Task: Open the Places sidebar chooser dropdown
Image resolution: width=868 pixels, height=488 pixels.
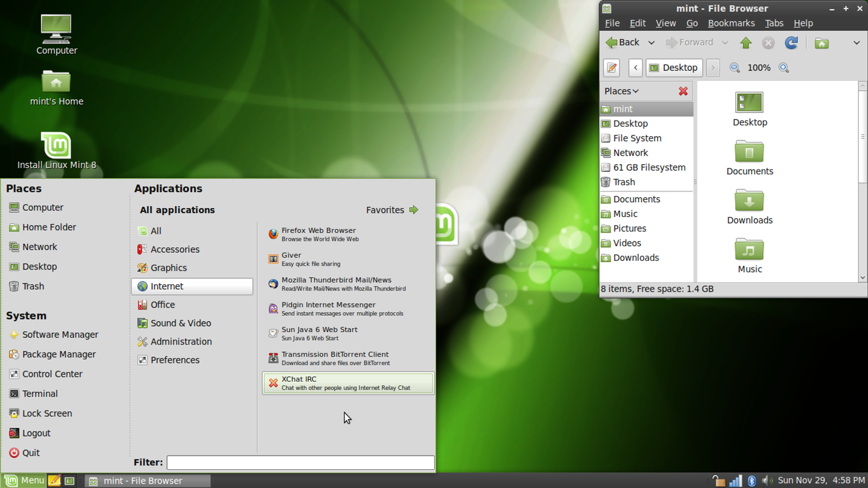Action: point(621,91)
